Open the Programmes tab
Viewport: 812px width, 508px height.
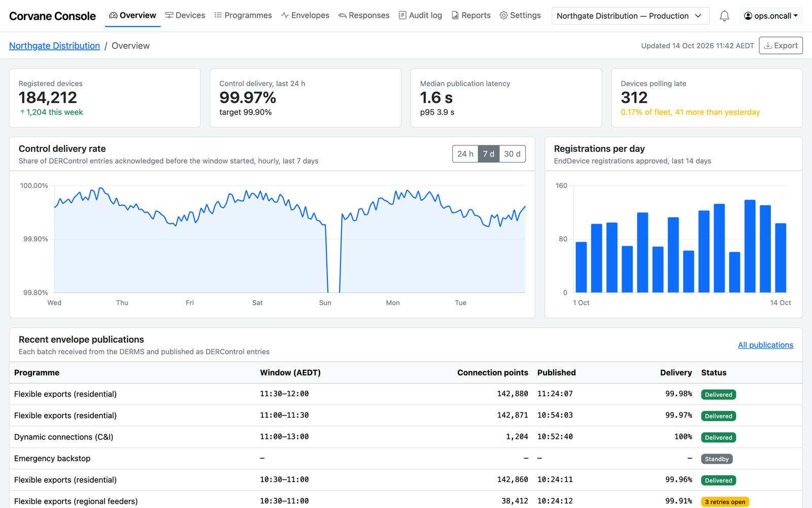(x=243, y=16)
